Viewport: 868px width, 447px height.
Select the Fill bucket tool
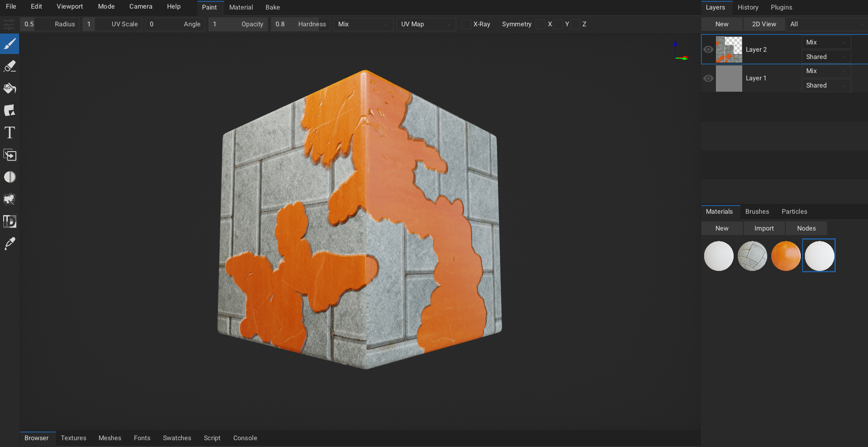10,88
